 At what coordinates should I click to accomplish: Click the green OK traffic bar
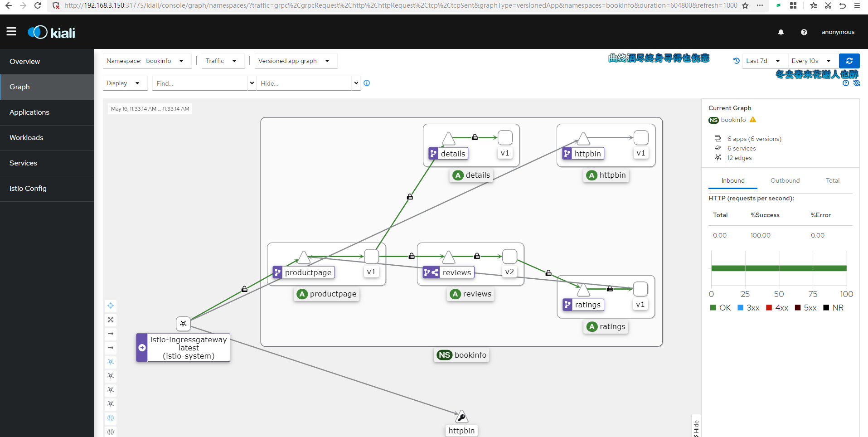tap(778, 268)
